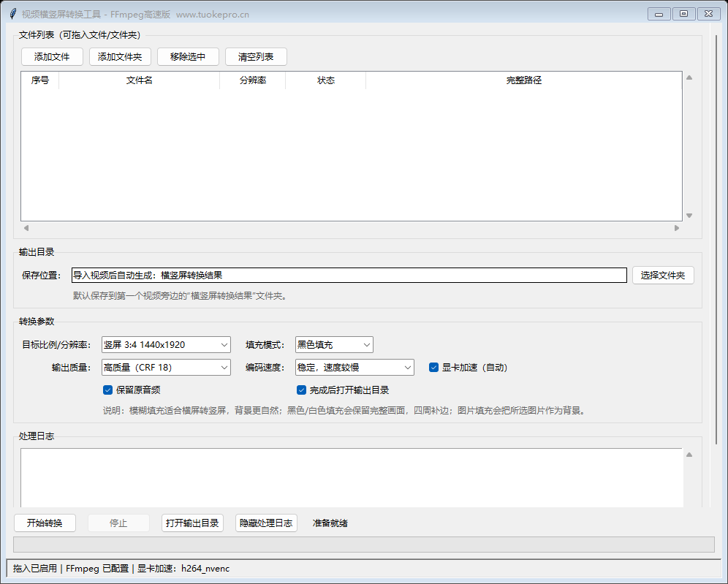Click file list scroll right arrow
Screen dimensions: 728x584
tap(677, 228)
